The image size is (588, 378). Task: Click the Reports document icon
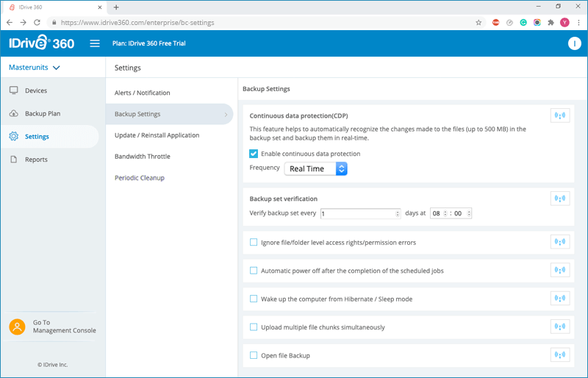coord(14,159)
